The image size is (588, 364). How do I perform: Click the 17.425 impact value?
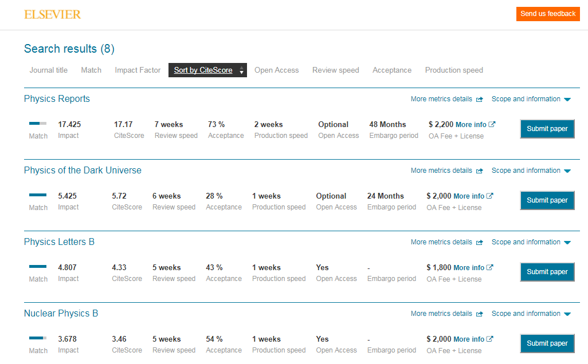[69, 124]
